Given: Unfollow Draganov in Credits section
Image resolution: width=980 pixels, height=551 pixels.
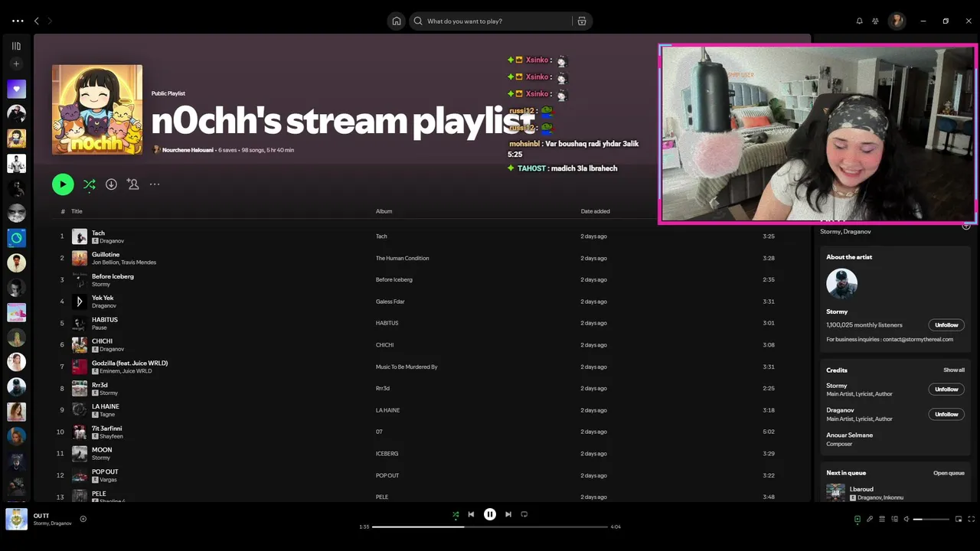Looking at the screenshot, I should [946, 414].
